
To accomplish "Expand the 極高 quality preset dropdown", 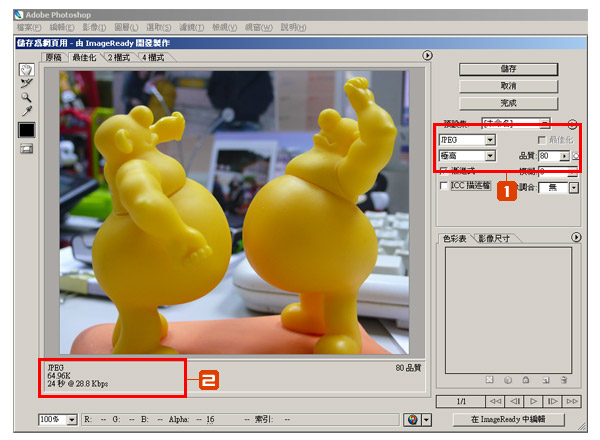I will point(490,156).
